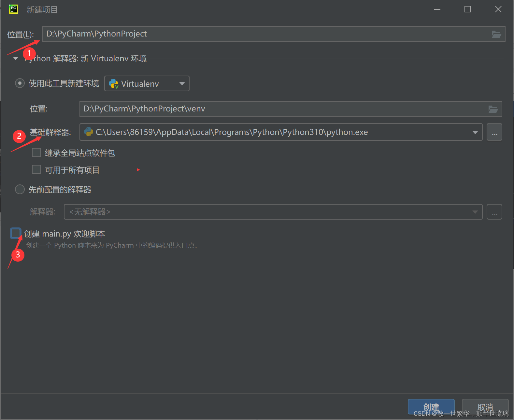The image size is (514, 420).
Task: Open the Virtualenv environment type dropdown
Action: click(x=147, y=83)
